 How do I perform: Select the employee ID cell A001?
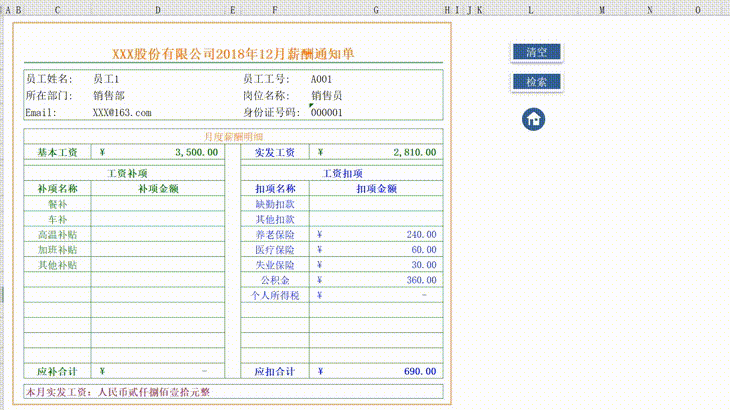(x=321, y=79)
